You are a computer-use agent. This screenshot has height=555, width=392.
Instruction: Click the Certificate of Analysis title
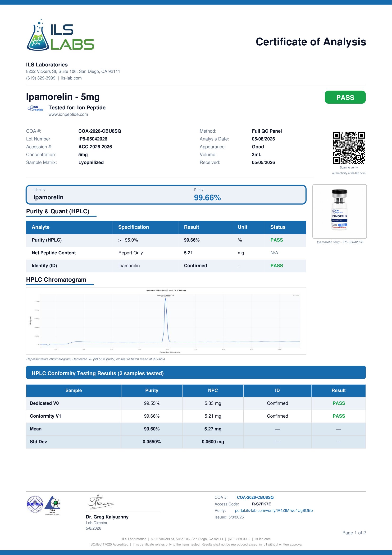[x=311, y=42]
